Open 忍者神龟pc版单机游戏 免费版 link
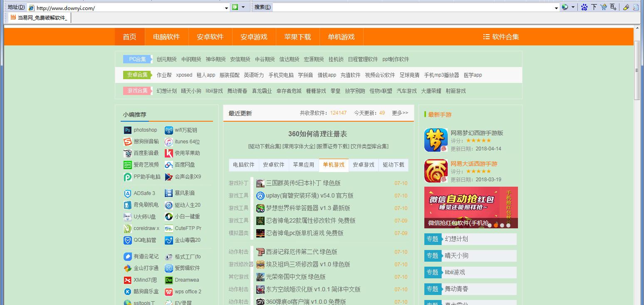The image size is (644, 305). click(x=305, y=233)
